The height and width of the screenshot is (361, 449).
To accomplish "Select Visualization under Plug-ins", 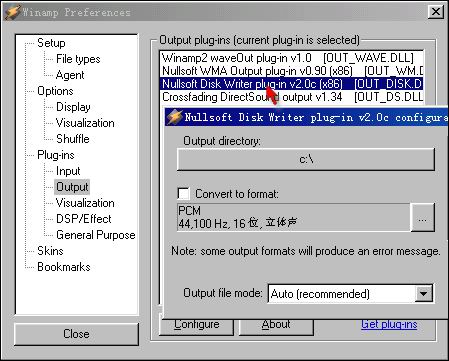I will pos(85,203).
